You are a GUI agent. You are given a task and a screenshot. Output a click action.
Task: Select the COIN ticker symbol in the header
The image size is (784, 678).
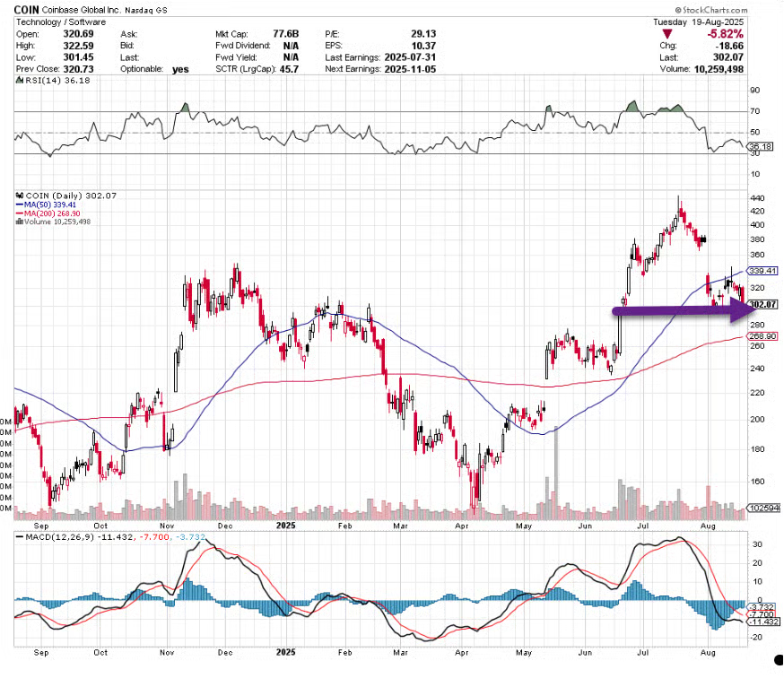pos(26,10)
